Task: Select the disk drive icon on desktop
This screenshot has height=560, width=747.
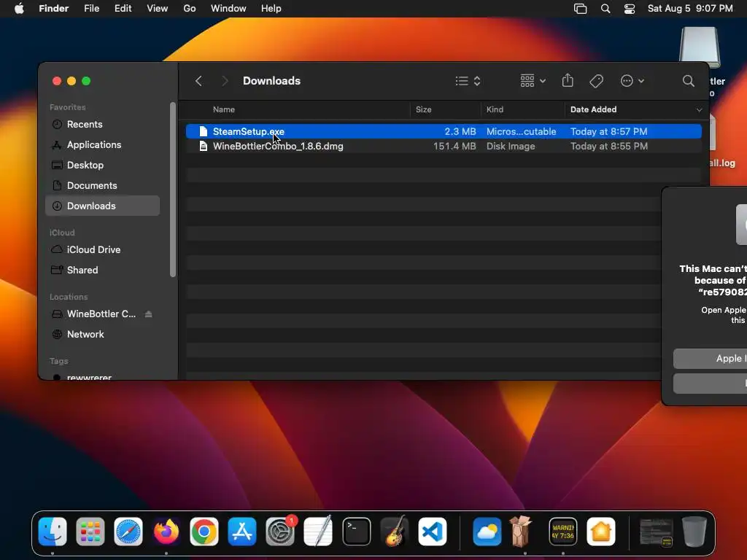Action: [x=700, y=47]
